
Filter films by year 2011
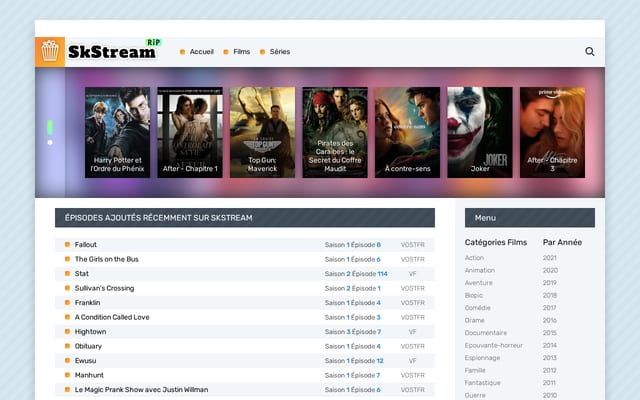[549, 383]
